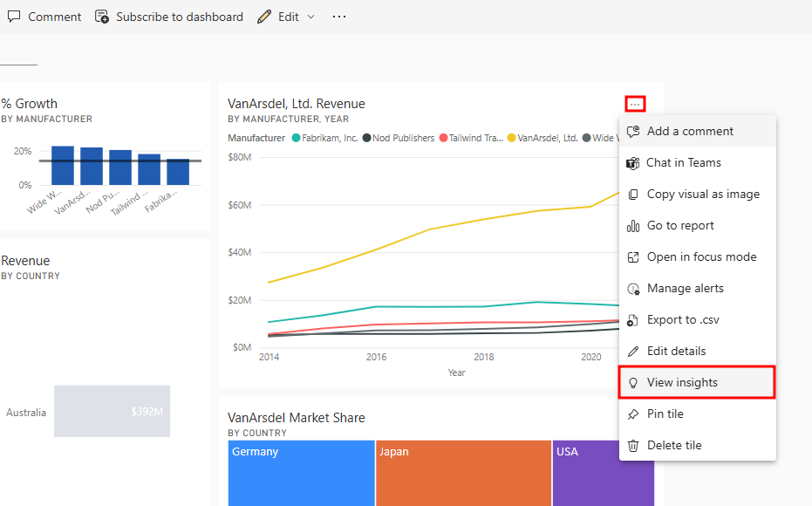
Task: Click the VanArsdel Revenue tile ellipsis button
Action: pyautogui.click(x=636, y=104)
